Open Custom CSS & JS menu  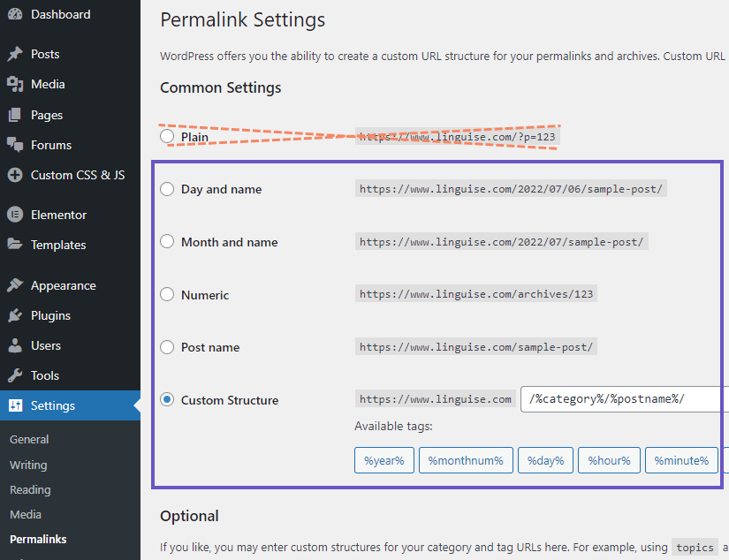click(x=78, y=175)
